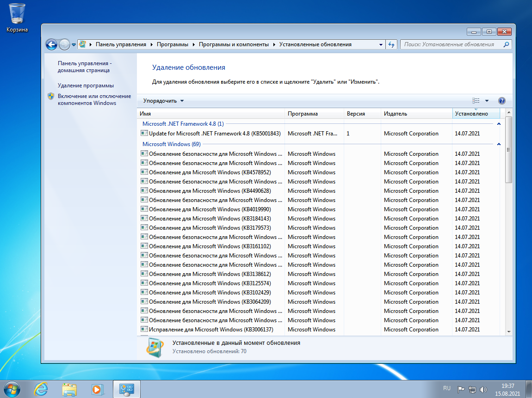The height and width of the screenshot is (398, 532).
Task: Click installed updates icon in details pane
Action: [x=155, y=348]
